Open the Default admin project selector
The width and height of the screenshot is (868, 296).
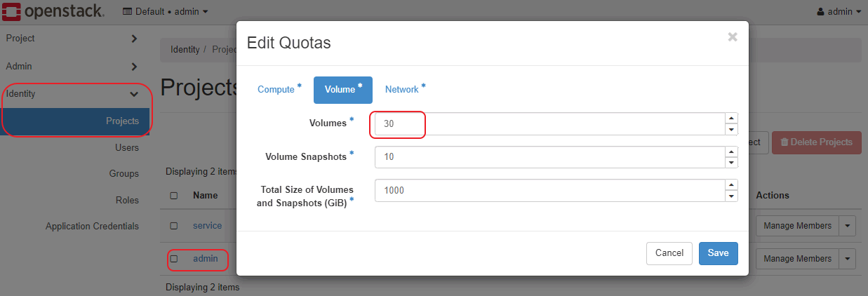tap(165, 12)
